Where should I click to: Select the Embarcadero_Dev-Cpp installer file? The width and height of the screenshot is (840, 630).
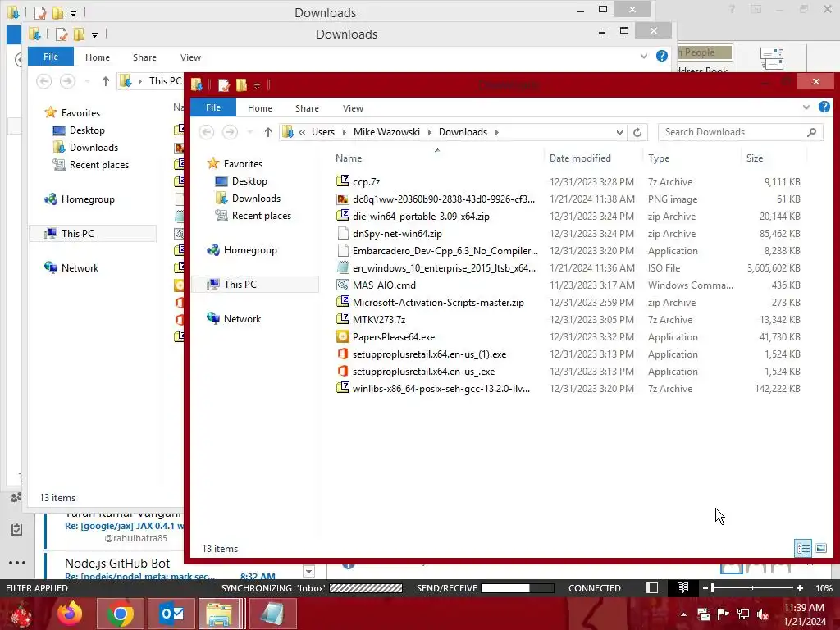[x=445, y=251]
